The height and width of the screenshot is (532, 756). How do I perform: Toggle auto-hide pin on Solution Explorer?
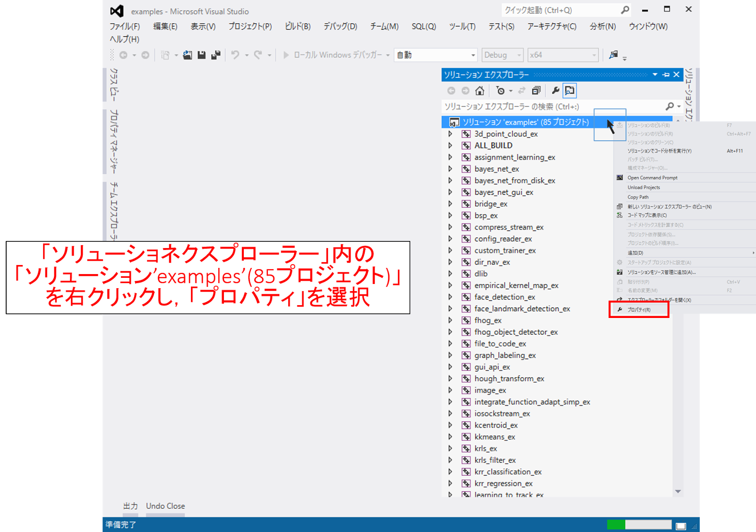coord(666,75)
